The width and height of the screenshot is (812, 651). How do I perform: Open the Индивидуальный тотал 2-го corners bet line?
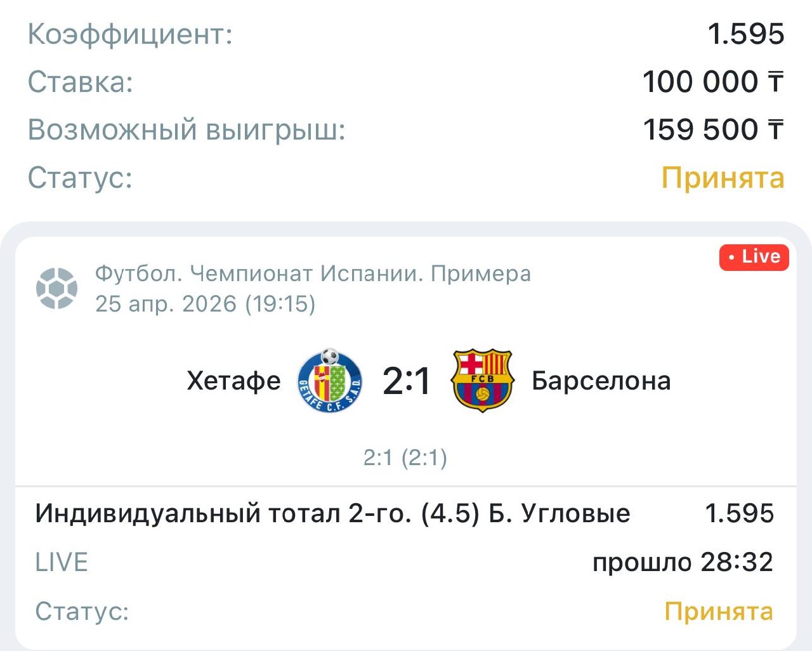332,513
